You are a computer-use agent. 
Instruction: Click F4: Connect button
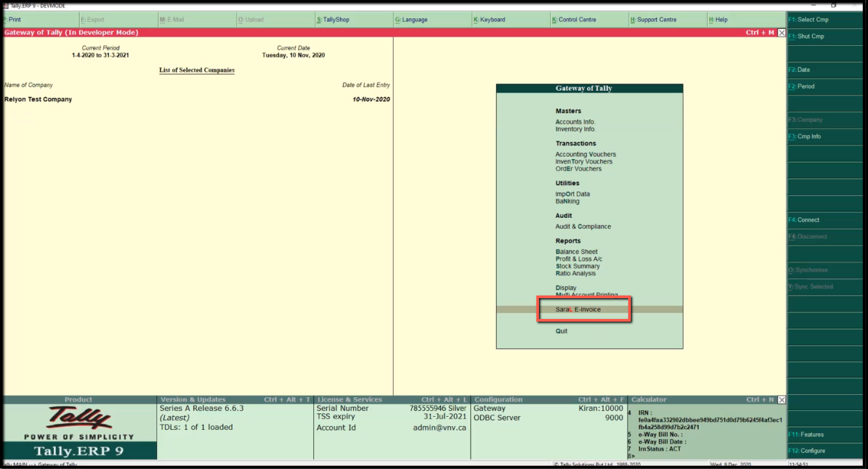tap(826, 220)
